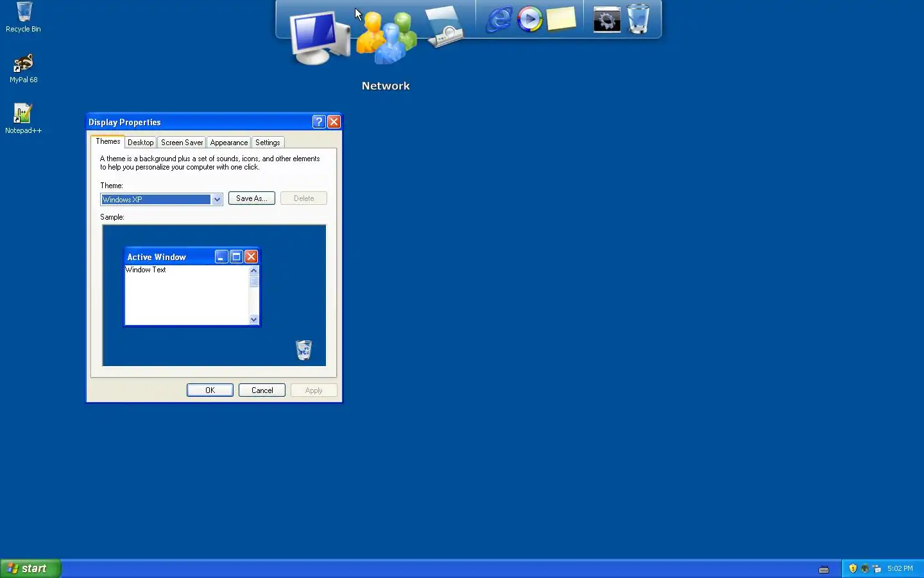This screenshot has width=924, height=578.
Task: Launch Internet Explorer from the dock
Action: click(499, 19)
